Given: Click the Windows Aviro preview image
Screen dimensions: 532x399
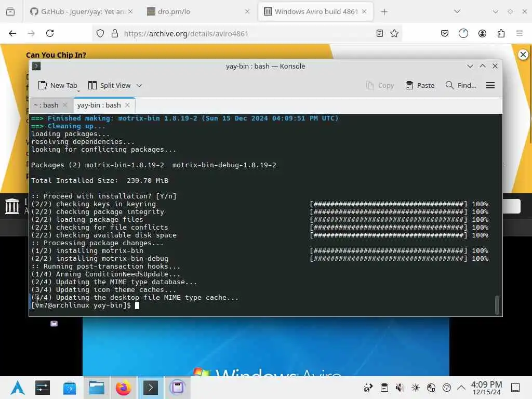Looking at the screenshot, I should tap(266, 347).
